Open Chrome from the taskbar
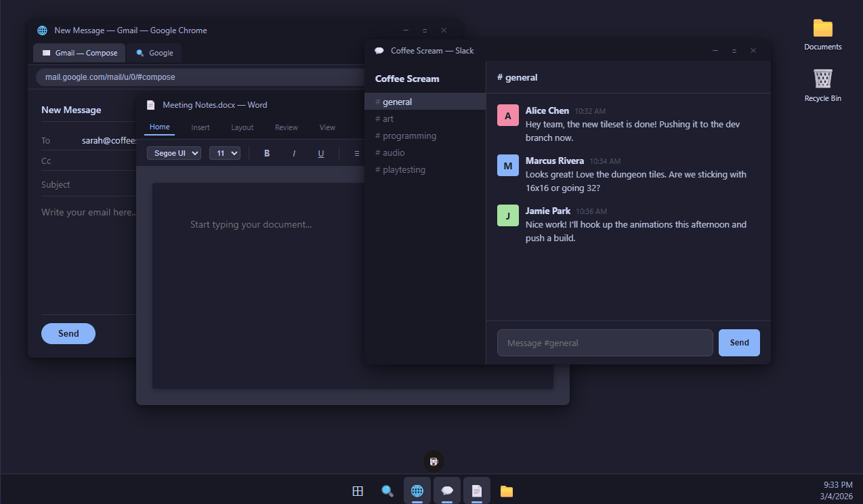Screen dimensions: 863x504 coord(417,490)
